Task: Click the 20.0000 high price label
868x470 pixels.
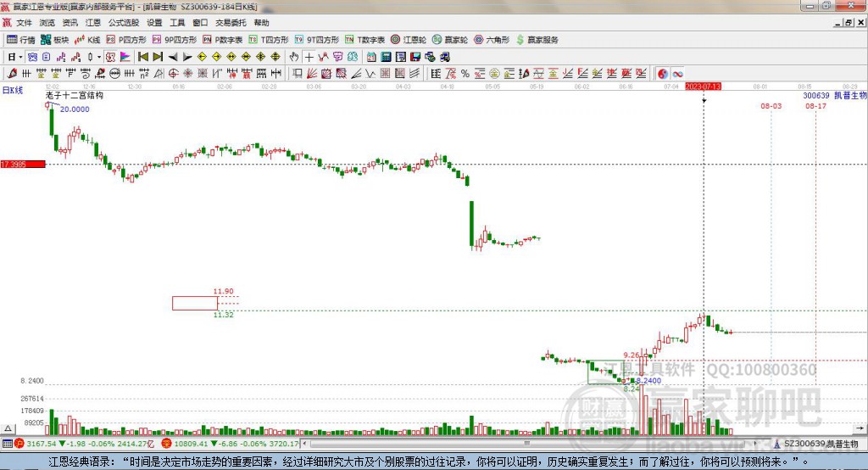Action: [x=75, y=109]
